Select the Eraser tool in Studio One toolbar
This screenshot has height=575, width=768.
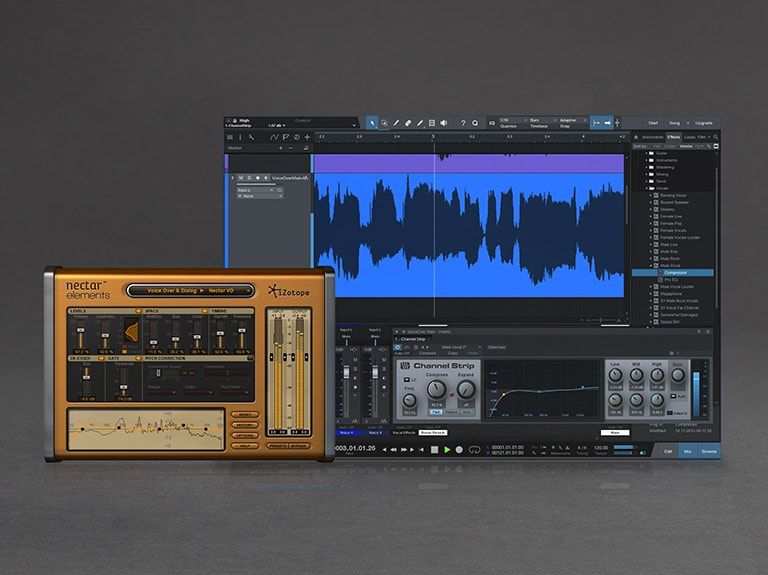(x=408, y=123)
